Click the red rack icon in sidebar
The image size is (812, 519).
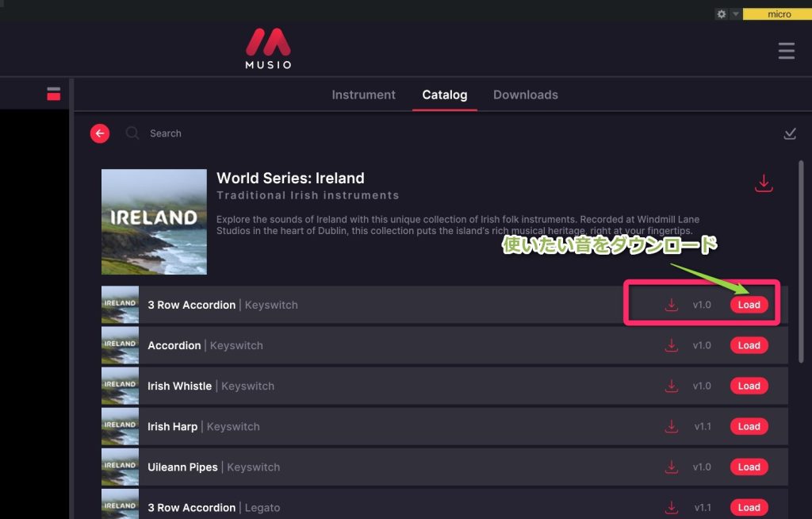(x=54, y=94)
